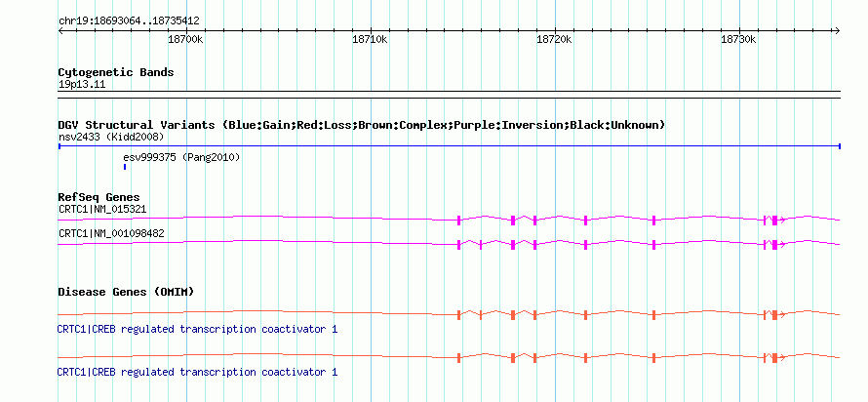
Task: Select the Cytogenetic Bands track title
Action: click(x=116, y=72)
